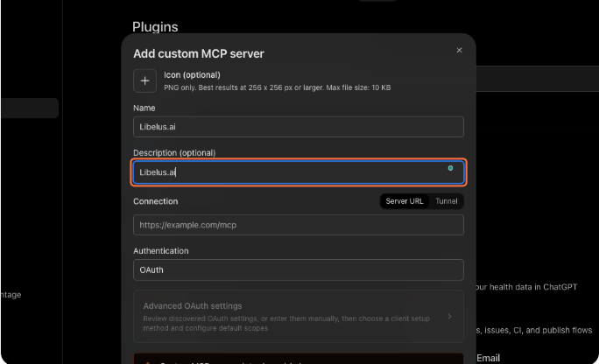Click the https://example.com/mcp URL field
Screen dimensions: 599x364
tap(299, 225)
